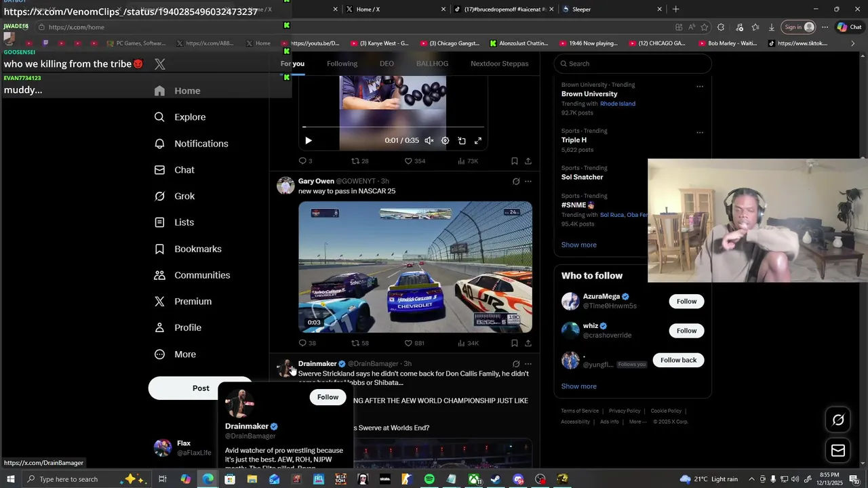Open Spotify from the Windows taskbar
Viewport: 868px width, 488px height.
click(429, 479)
